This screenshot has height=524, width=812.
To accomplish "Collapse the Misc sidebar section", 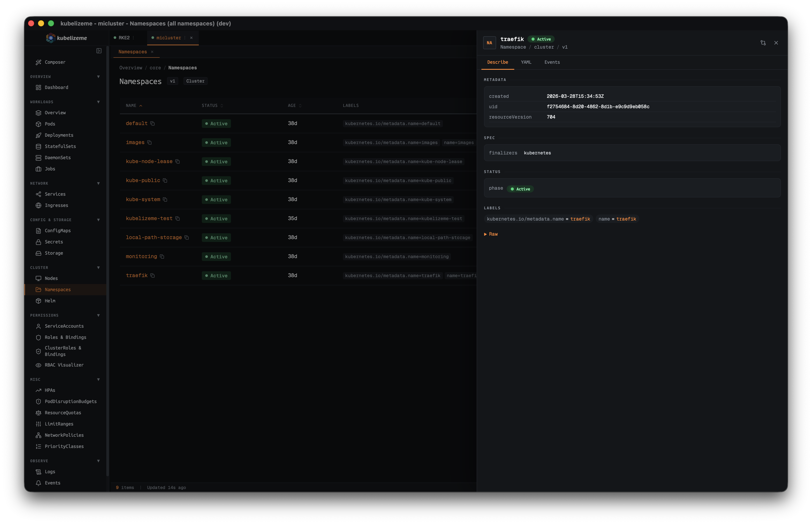I will coord(98,379).
